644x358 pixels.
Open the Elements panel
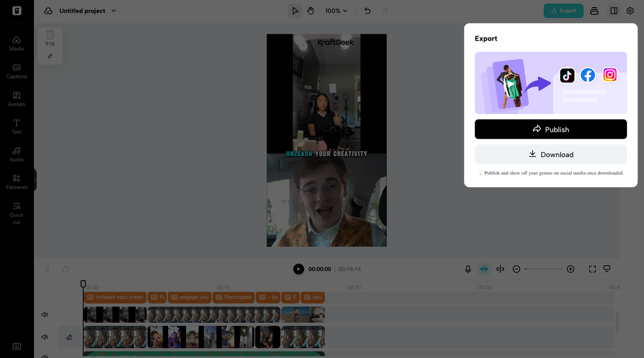[17, 183]
